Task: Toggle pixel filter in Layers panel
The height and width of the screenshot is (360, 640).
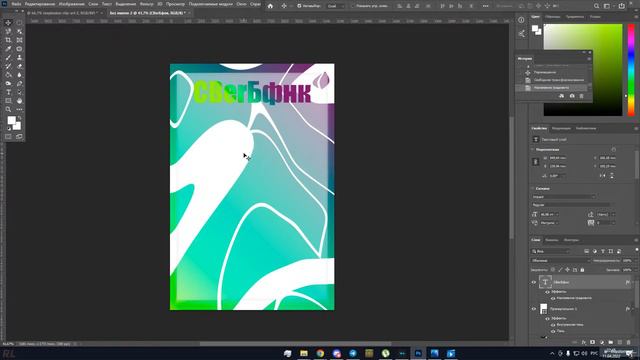Action: pos(586,251)
